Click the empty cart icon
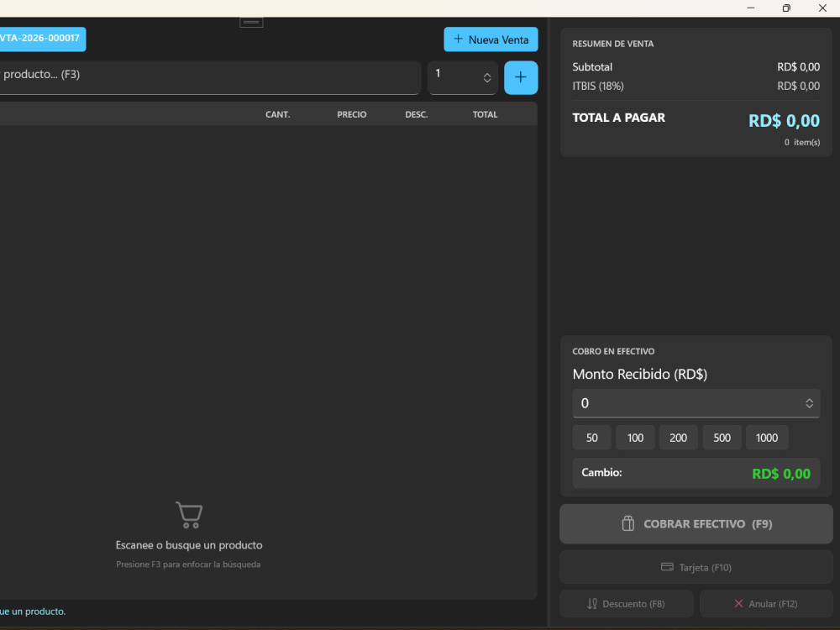Viewport: 840px width, 630px height. tap(189, 515)
